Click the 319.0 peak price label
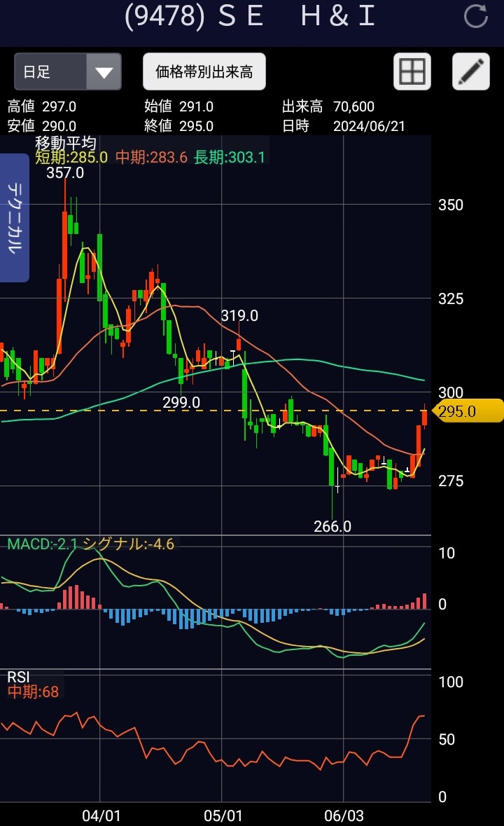Screen dimensions: 504x826 point(239,315)
